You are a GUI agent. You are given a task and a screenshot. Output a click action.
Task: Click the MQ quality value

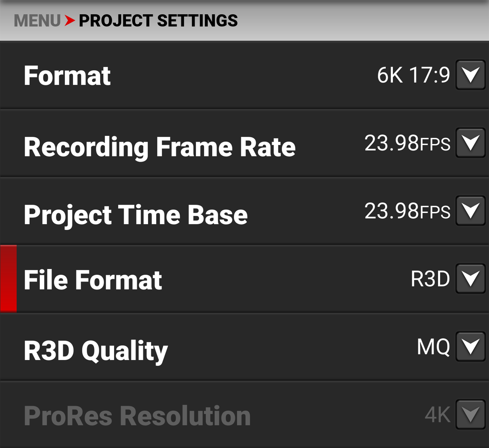(x=433, y=347)
